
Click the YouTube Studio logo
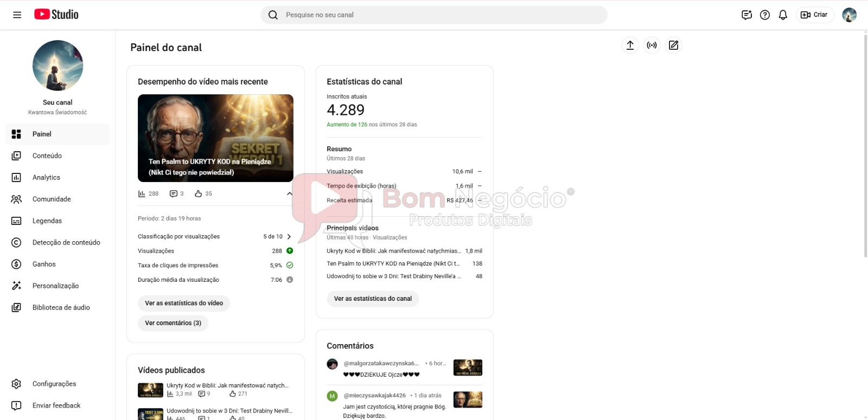(x=56, y=15)
